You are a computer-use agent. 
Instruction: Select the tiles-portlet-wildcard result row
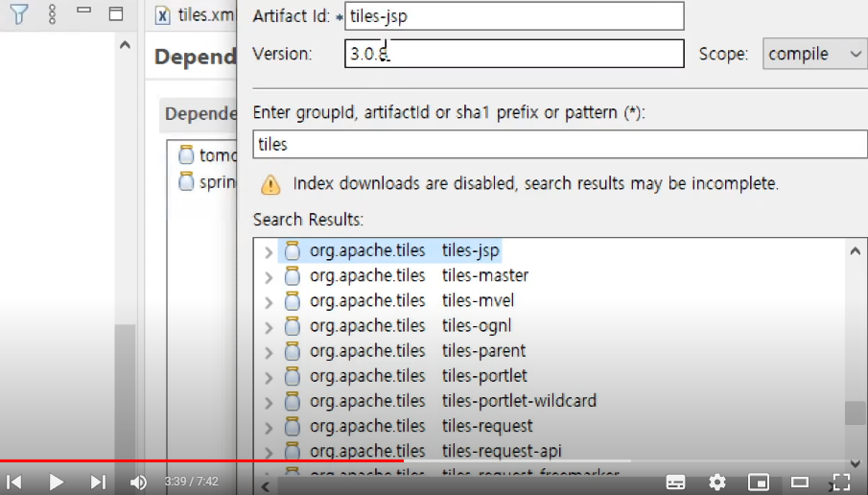(x=440, y=401)
